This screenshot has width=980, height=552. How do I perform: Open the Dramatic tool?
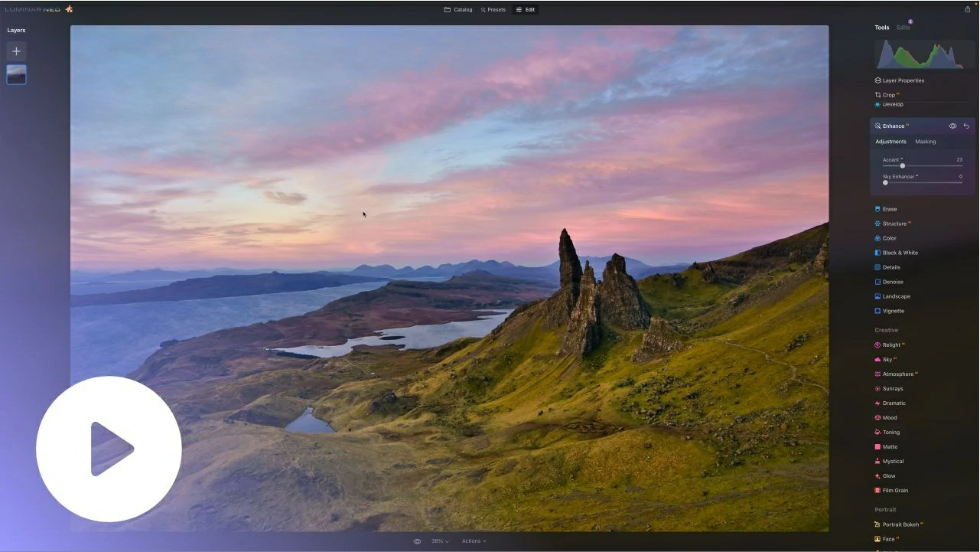(x=890, y=403)
